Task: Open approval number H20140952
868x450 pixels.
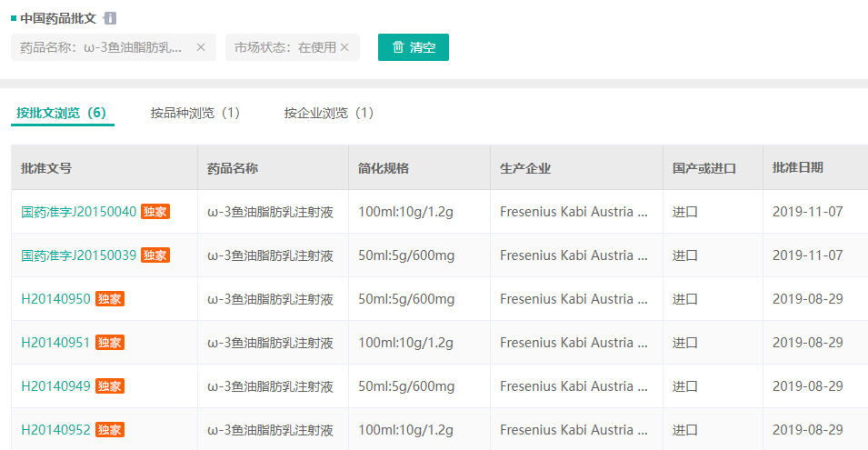Action: click(x=56, y=430)
